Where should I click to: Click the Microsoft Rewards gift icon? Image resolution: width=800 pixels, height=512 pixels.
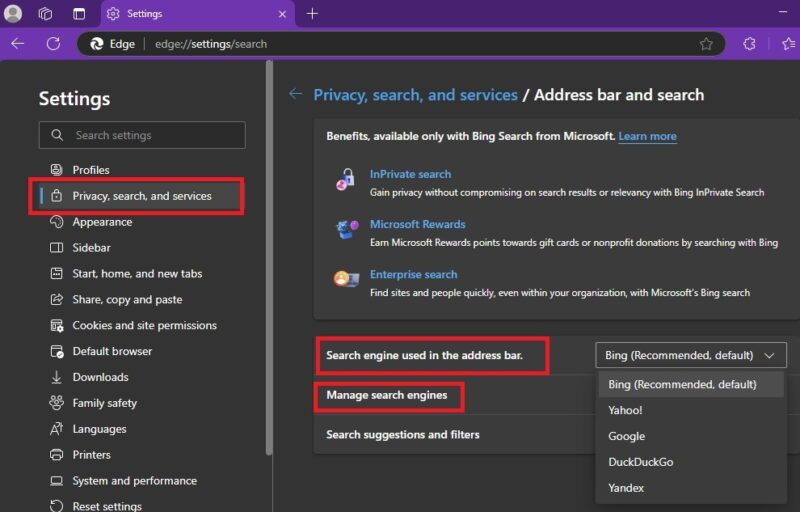(347, 229)
